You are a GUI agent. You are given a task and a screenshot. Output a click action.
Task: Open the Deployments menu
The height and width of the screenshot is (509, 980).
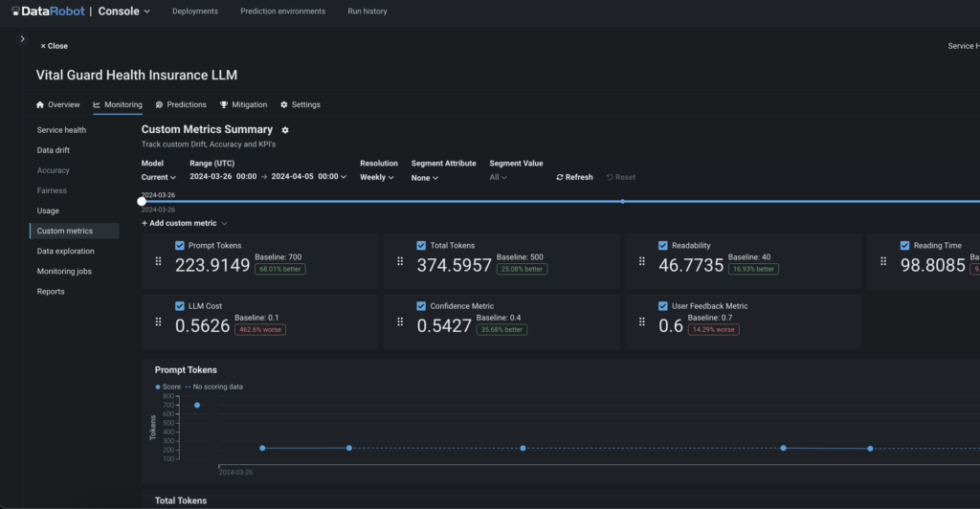click(x=195, y=11)
